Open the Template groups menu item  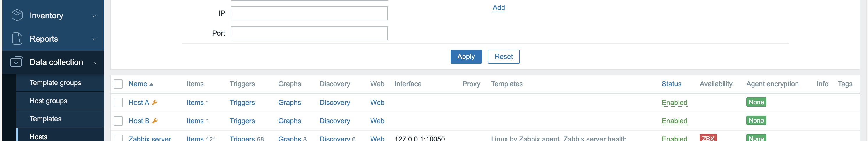55,83
